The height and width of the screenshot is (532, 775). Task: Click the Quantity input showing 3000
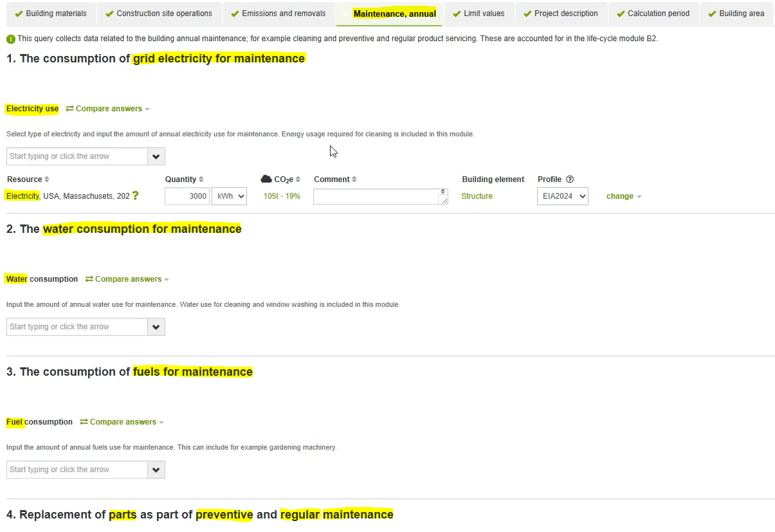tap(187, 196)
